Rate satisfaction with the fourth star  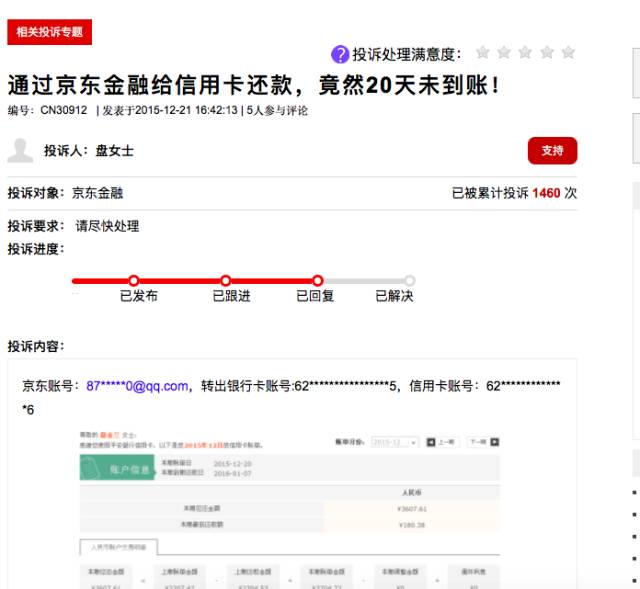(x=547, y=52)
